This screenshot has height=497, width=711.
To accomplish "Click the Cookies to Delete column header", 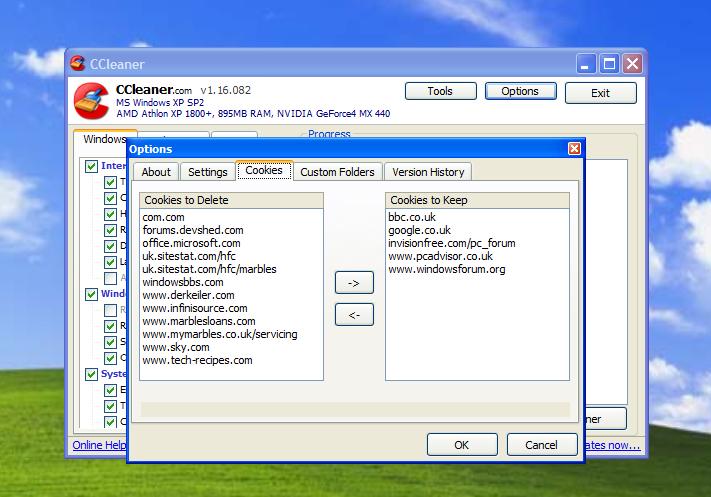I will [x=231, y=200].
